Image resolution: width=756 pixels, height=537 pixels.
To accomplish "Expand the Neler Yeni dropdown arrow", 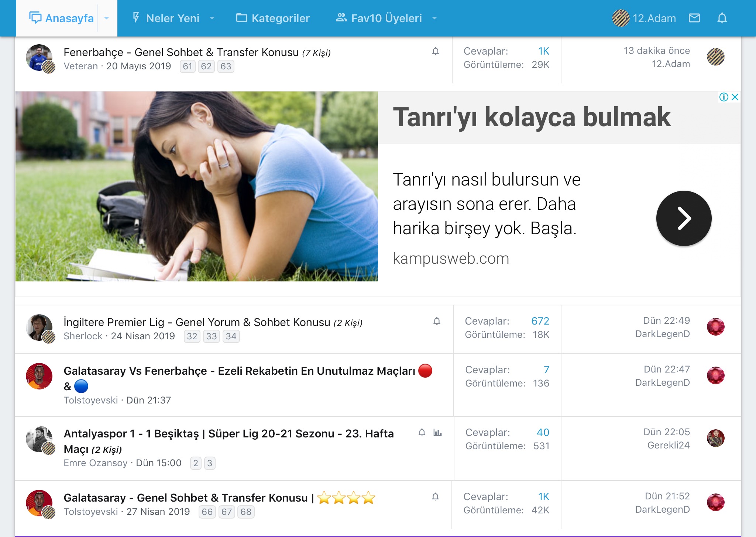I will [x=212, y=18].
